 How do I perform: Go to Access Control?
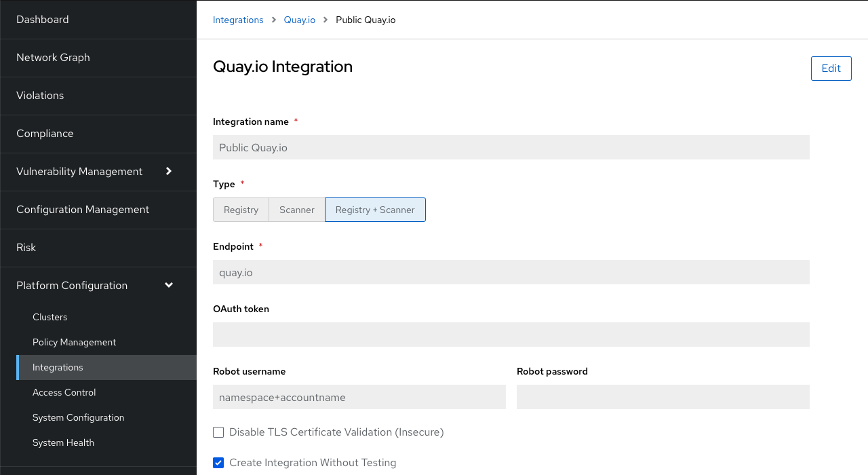pyautogui.click(x=64, y=392)
